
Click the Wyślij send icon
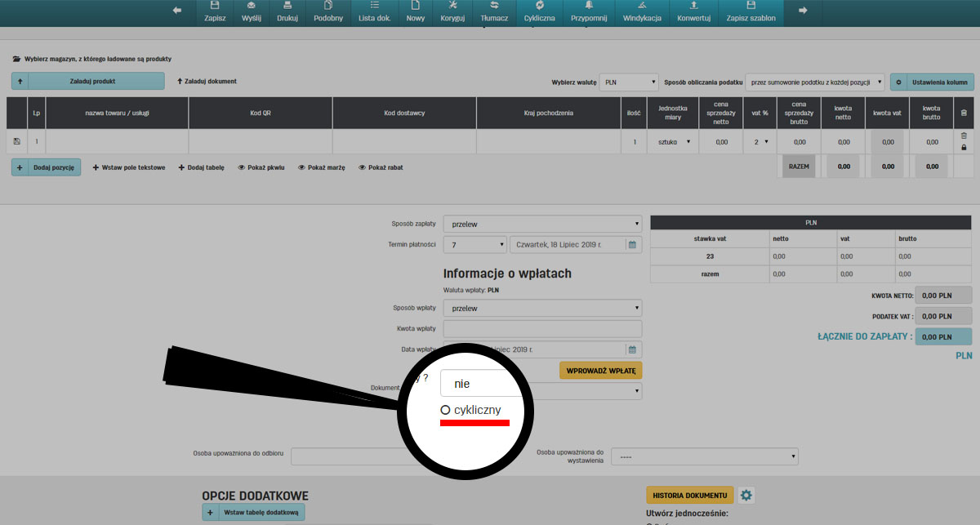[x=251, y=7]
